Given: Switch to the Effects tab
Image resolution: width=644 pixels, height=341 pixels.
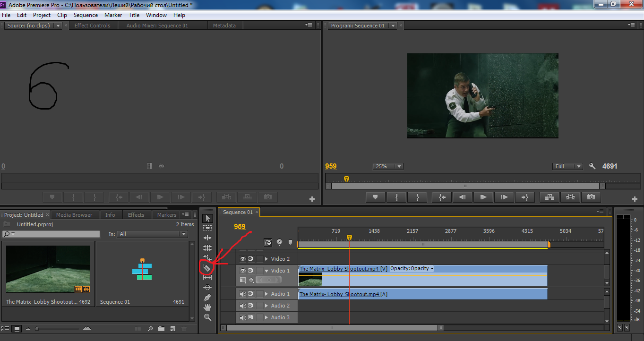Looking at the screenshot, I should tap(136, 215).
